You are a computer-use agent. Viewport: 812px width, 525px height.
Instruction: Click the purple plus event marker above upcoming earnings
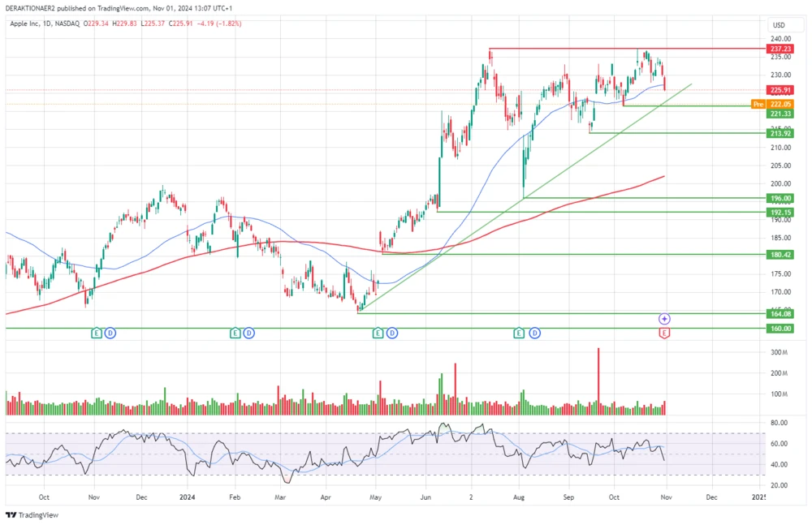pyautogui.click(x=664, y=318)
